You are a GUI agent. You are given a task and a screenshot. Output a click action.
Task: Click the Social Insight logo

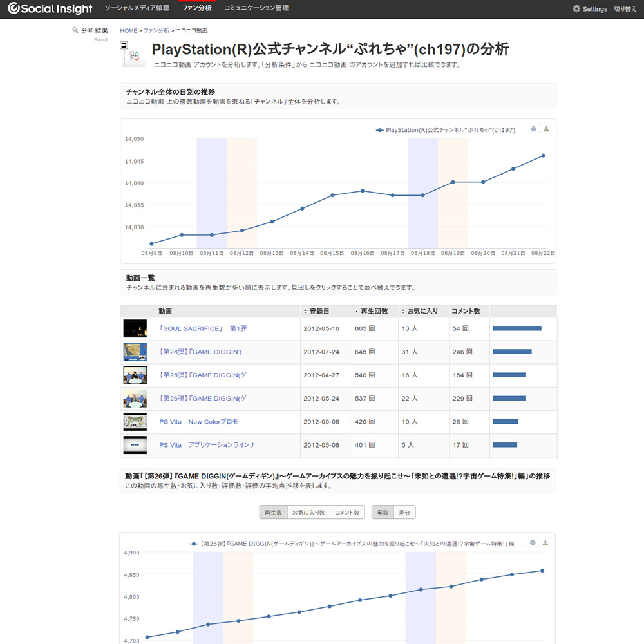(x=50, y=8)
